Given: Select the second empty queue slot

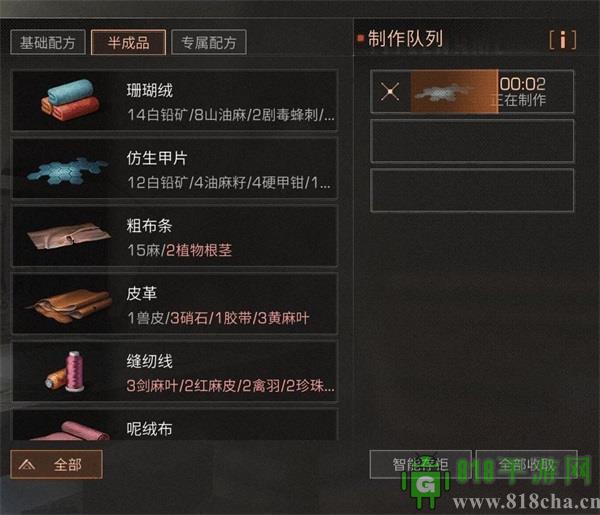Looking at the screenshot, I should tap(472, 141).
